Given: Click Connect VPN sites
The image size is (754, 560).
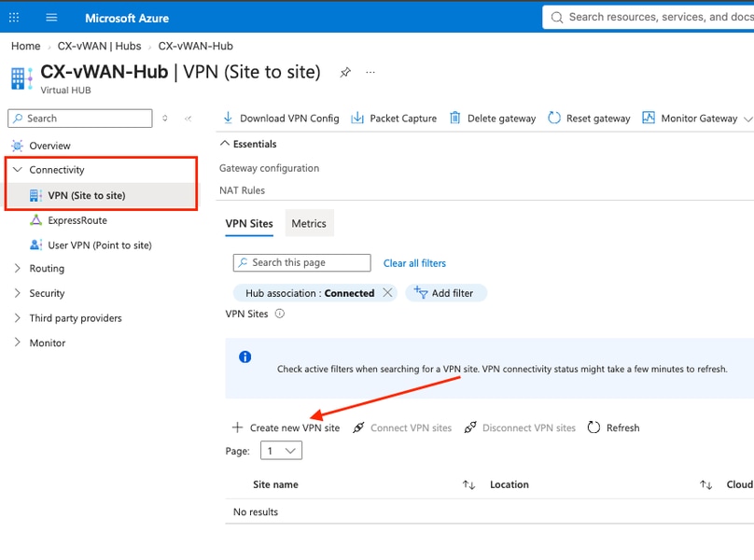Looking at the screenshot, I should tap(402, 427).
